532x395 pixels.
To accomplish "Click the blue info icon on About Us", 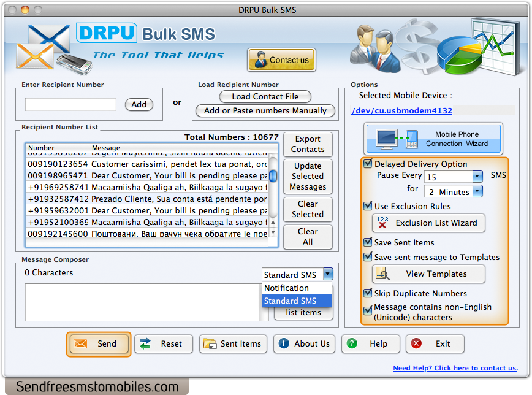I will [x=284, y=343].
